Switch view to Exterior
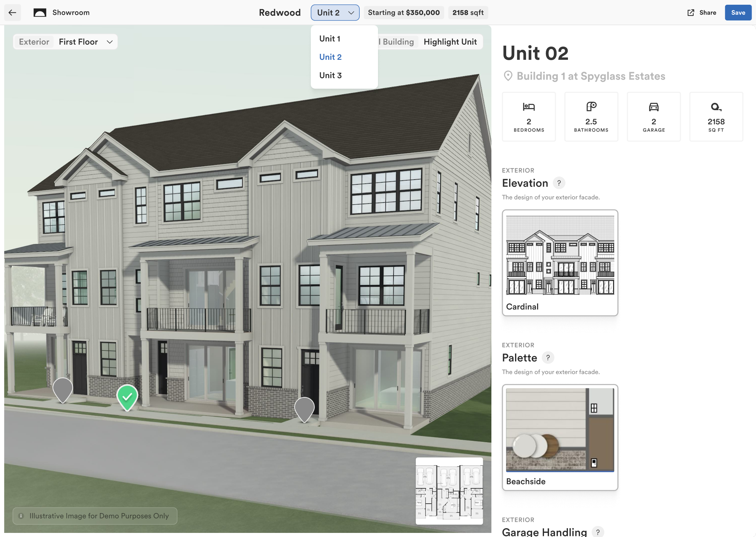 34,42
